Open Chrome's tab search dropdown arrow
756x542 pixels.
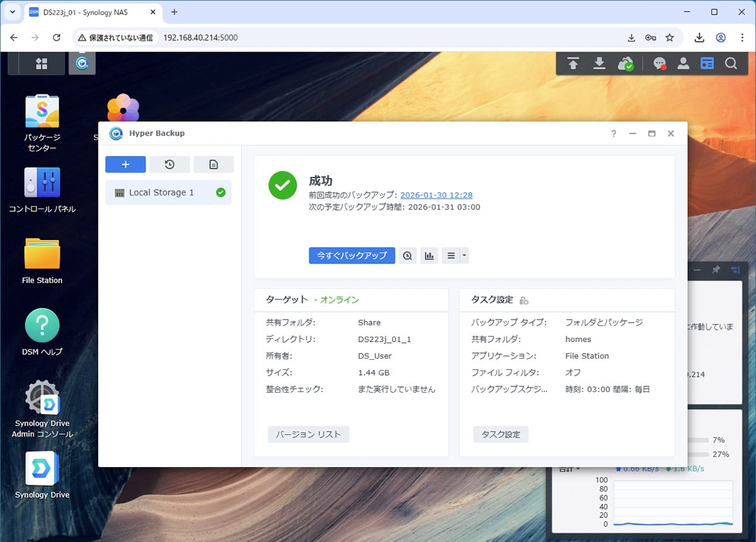pos(12,12)
